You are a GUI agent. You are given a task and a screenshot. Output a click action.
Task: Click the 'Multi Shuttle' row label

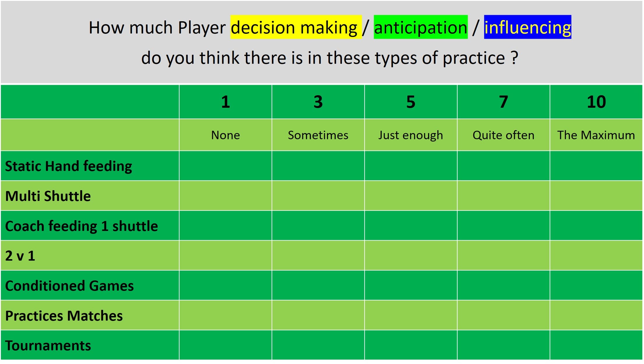pyautogui.click(x=48, y=196)
